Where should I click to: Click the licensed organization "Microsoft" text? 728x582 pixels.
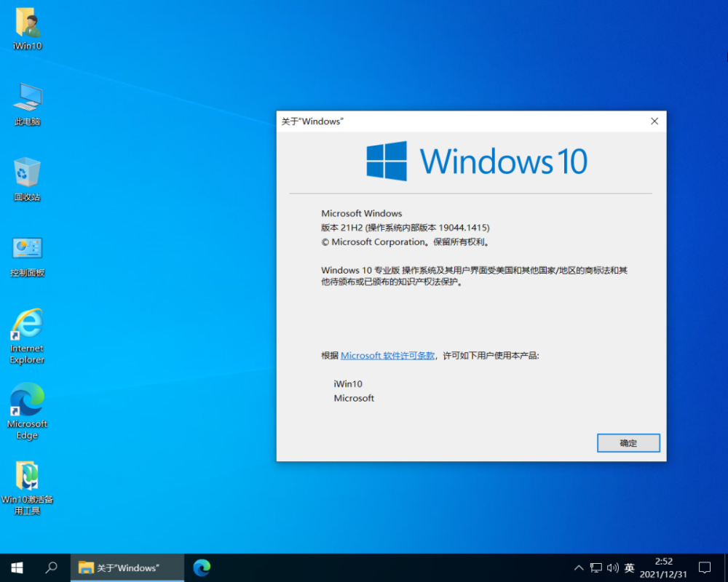(x=354, y=398)
